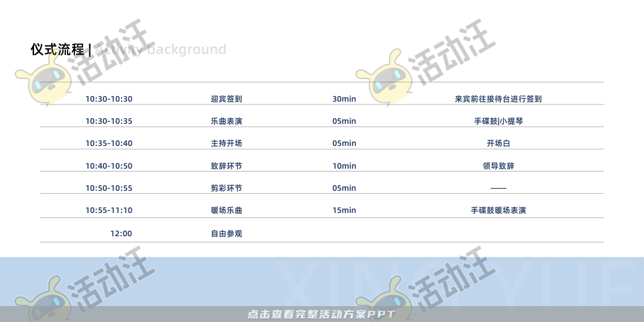This screenshot has width=644, height=322.
Task: Click the 来宾前往接待台进行签到 description
Action: (498, 99)
